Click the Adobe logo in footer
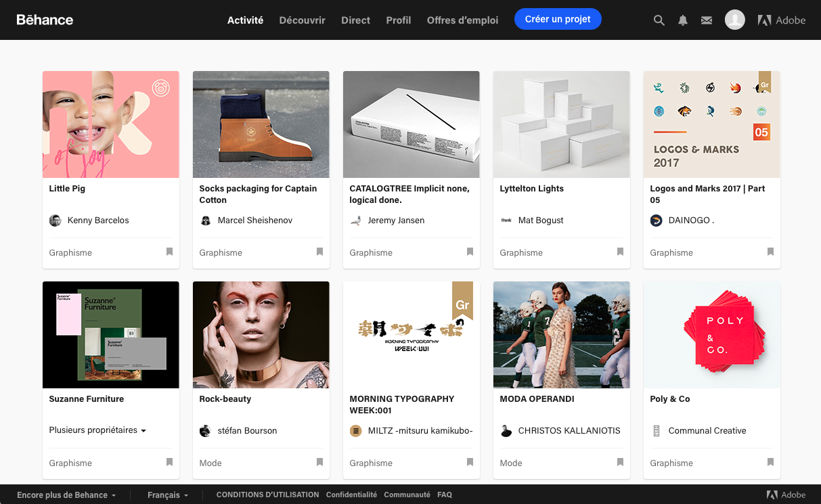This screenshot has width=821, height=504. (x=786, y=495)
